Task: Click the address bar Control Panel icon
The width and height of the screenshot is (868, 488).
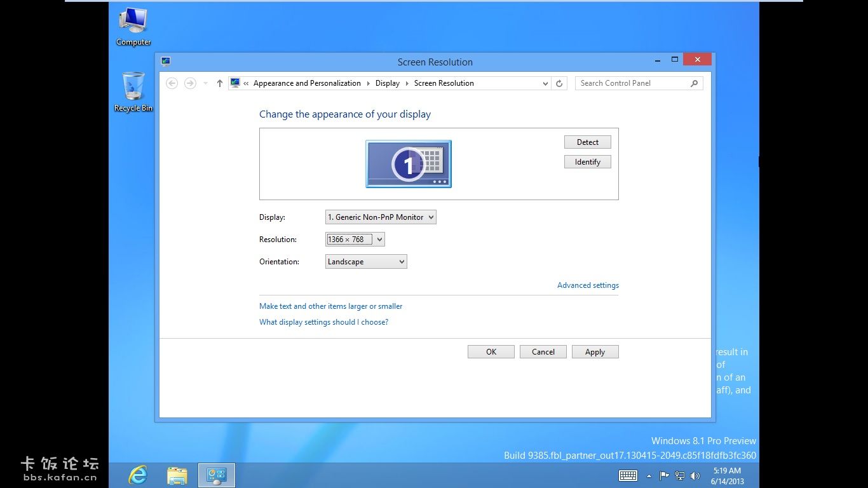Action: click(235, 83)
